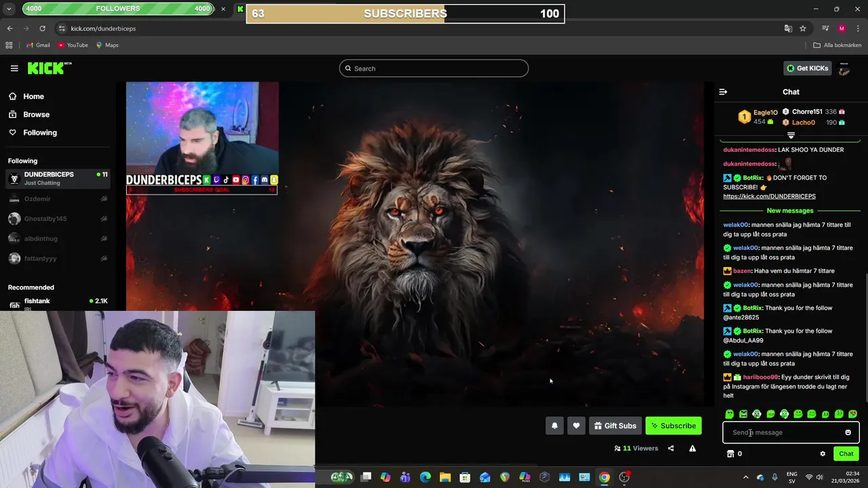Collapse the chat panel
Viewport: 868px width, 488px height.
tap(723, 91)
